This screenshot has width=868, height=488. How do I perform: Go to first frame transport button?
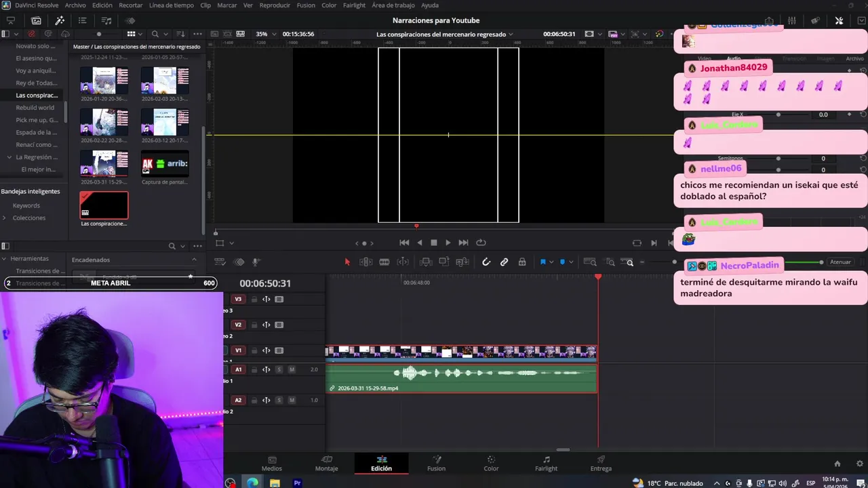point(404,243)
